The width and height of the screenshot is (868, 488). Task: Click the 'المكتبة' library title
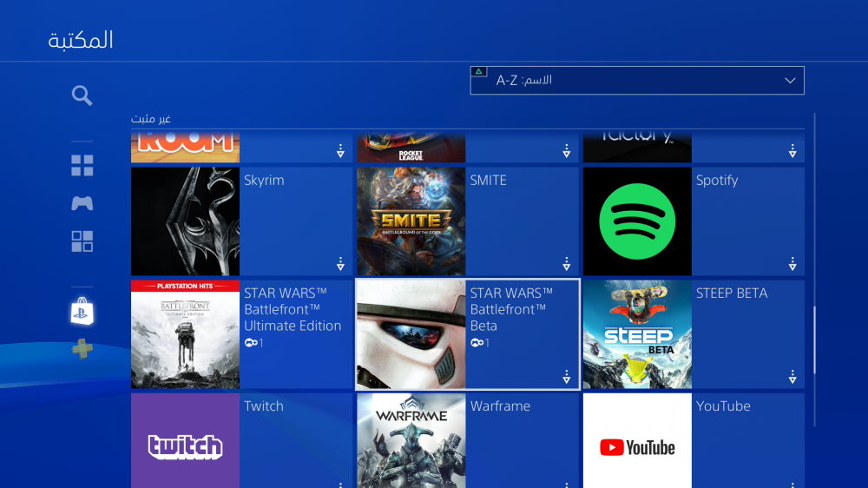point(81,40)
